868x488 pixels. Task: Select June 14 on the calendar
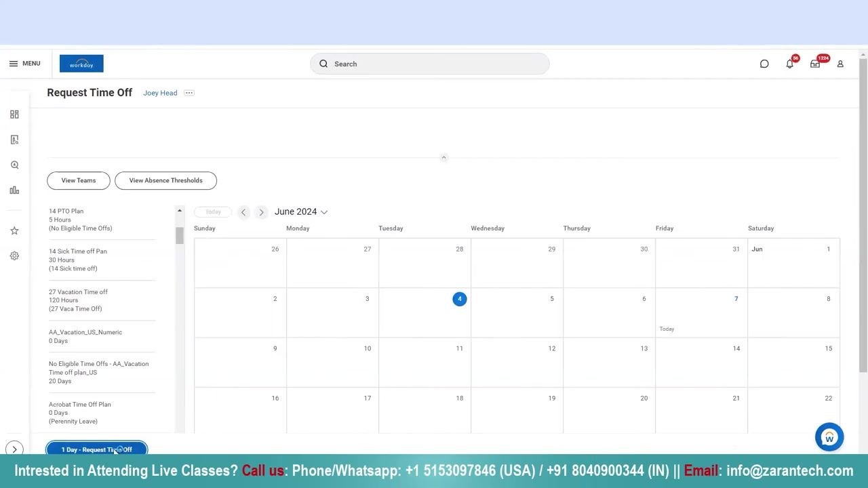[702, 363]
